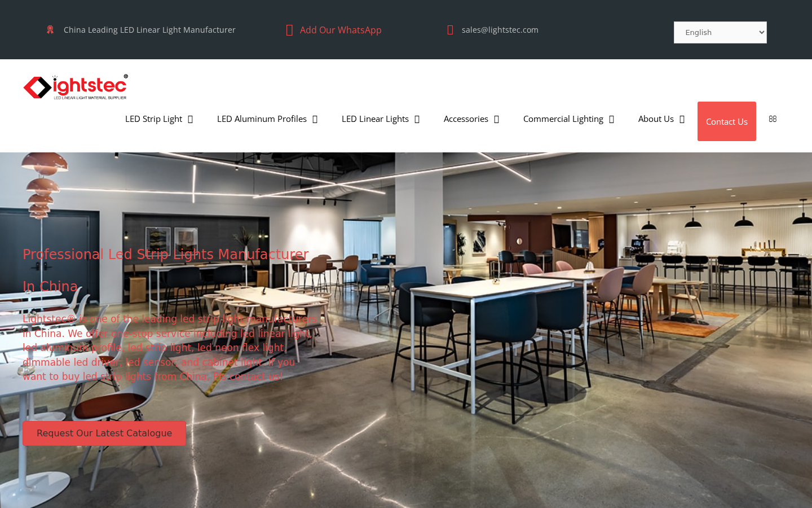Click the award ribbon icon in top bar
Image resolution: width=812 pixels, height=508 pixels.
(50, 30)
